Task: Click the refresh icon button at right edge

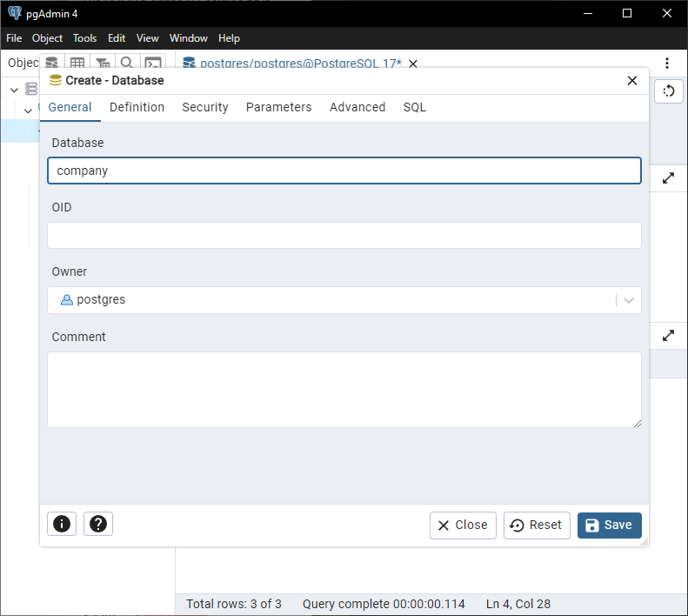Action: coord(669,91)
